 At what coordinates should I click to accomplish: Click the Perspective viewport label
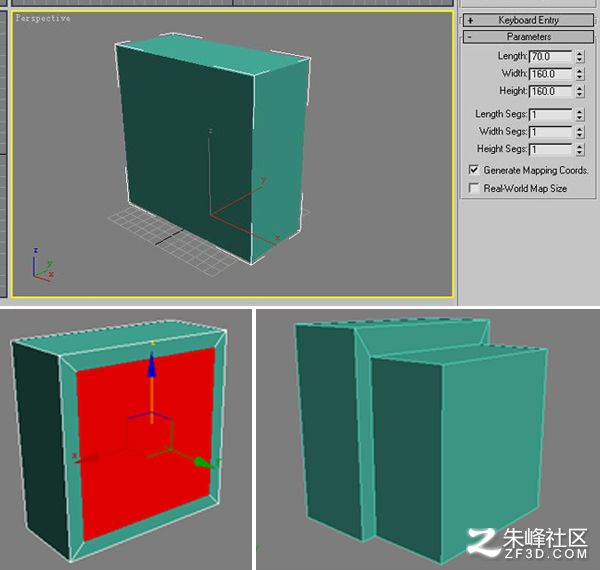click(43, 18)
